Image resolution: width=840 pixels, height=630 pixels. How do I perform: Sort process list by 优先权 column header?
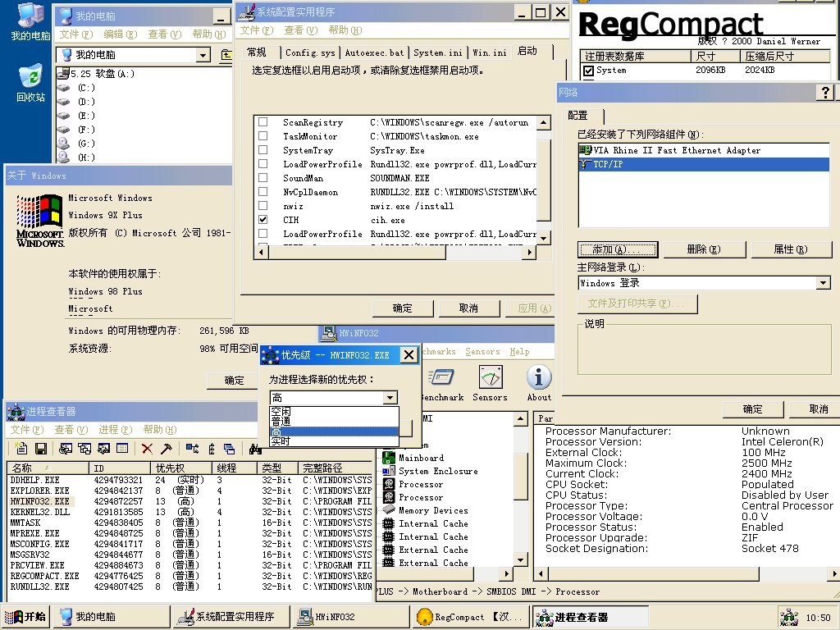181,468
